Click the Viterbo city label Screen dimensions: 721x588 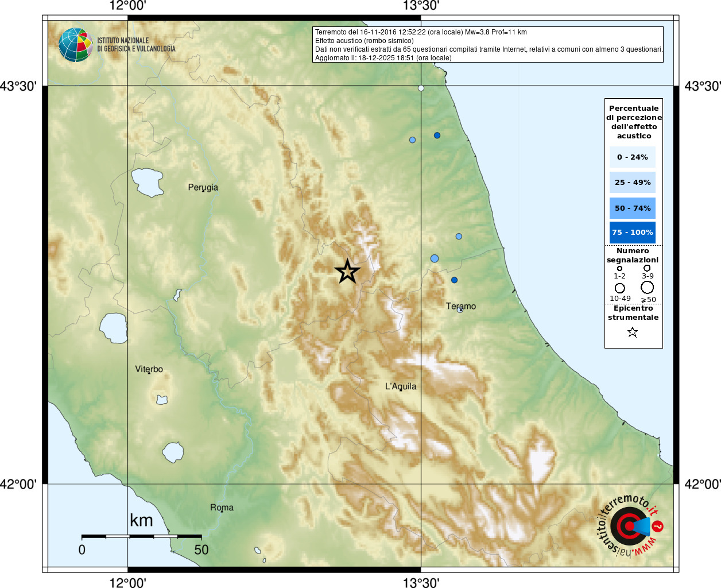(x=149, y=369)
